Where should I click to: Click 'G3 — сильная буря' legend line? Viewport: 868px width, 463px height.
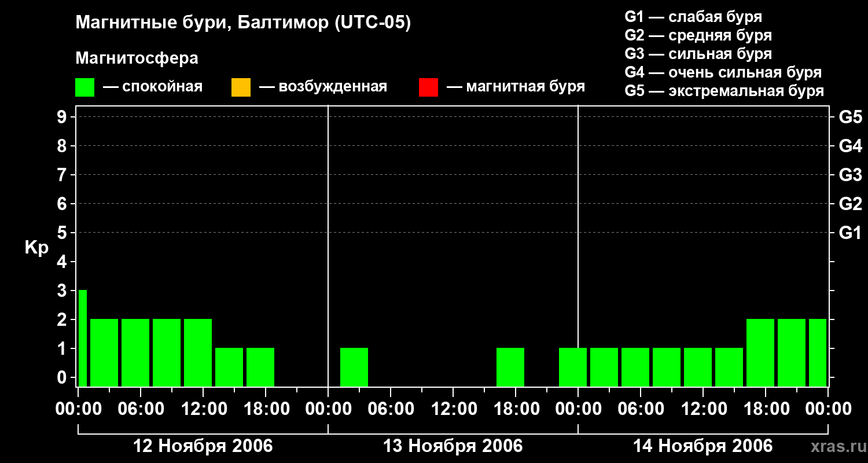click(698, 54)
